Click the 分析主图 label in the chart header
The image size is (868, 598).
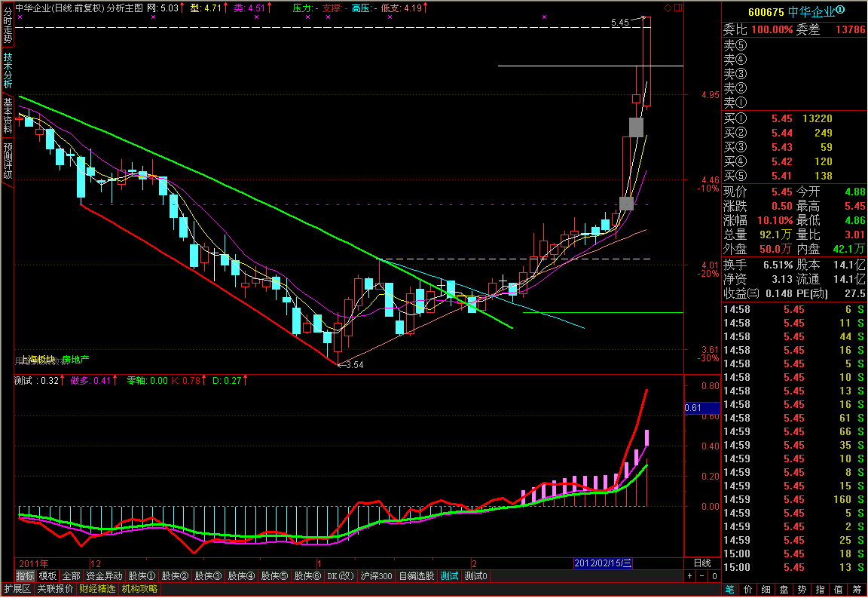(x=124, y=8)
